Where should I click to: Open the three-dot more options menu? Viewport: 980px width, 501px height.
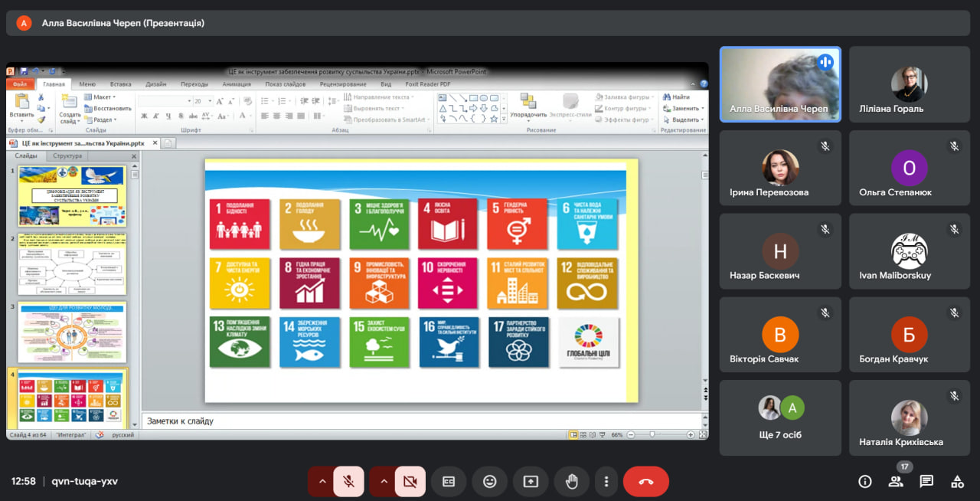[606, 482]
